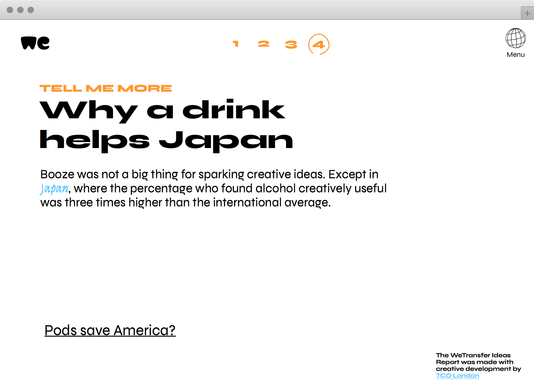This screenshot has height=392, width=534.
Task: Click the first gray window control dot
Action: (x=10, y=10)
